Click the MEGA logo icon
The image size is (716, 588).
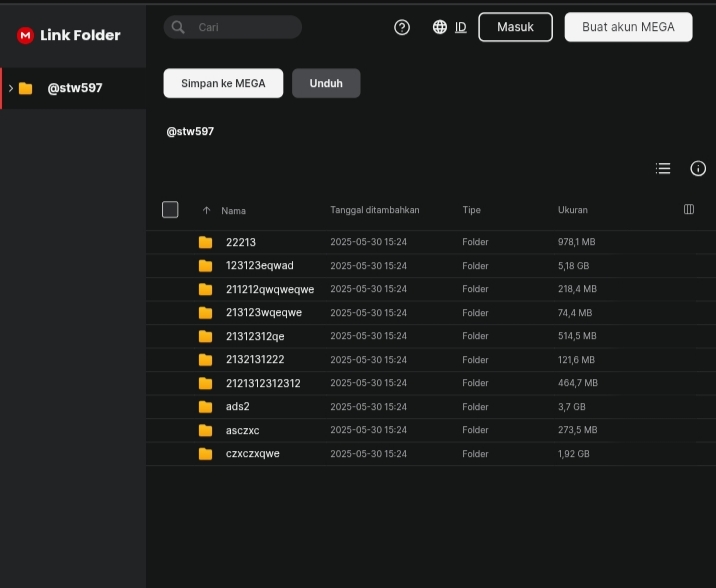click(x=26, y=35)
